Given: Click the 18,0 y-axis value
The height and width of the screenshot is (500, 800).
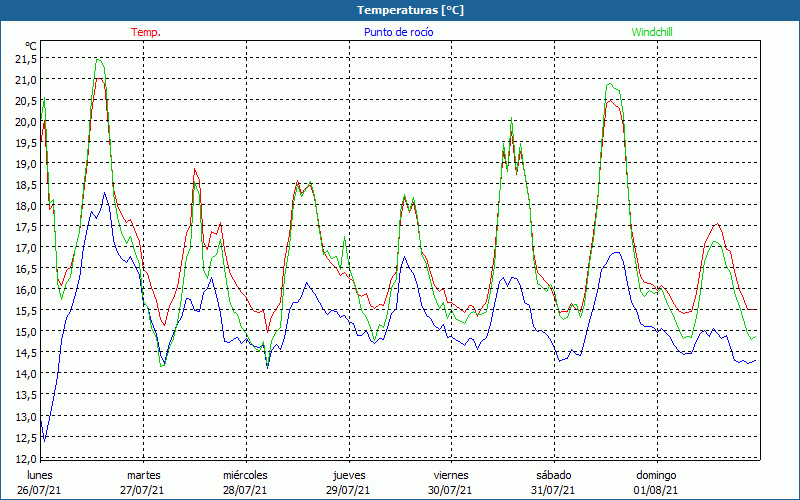Looking at the screenshot, I should 26,206.
